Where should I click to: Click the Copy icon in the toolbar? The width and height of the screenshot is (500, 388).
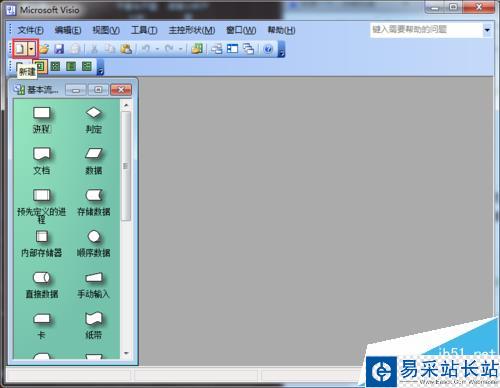[x=110, y=49]
